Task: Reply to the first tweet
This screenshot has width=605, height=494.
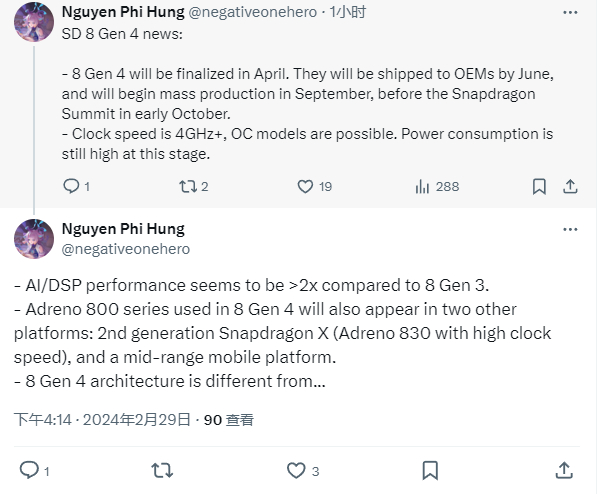Action: (x=70, y=186)
